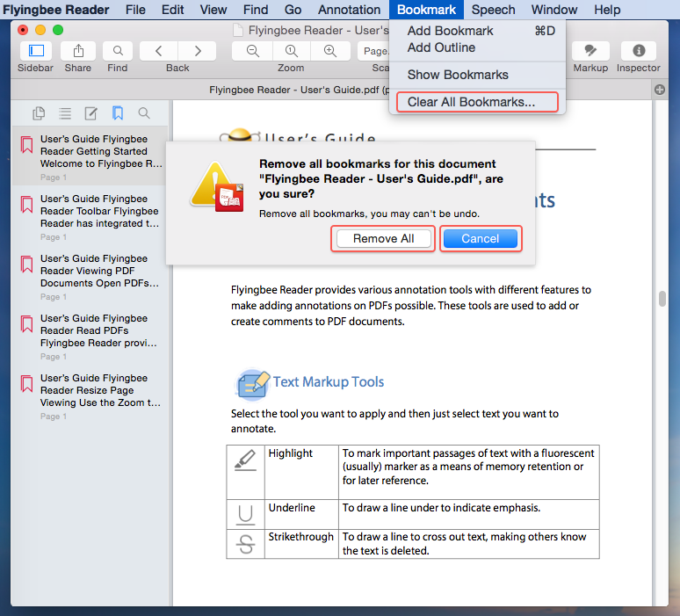Open the Markup toolbar button

coord(590,51)
